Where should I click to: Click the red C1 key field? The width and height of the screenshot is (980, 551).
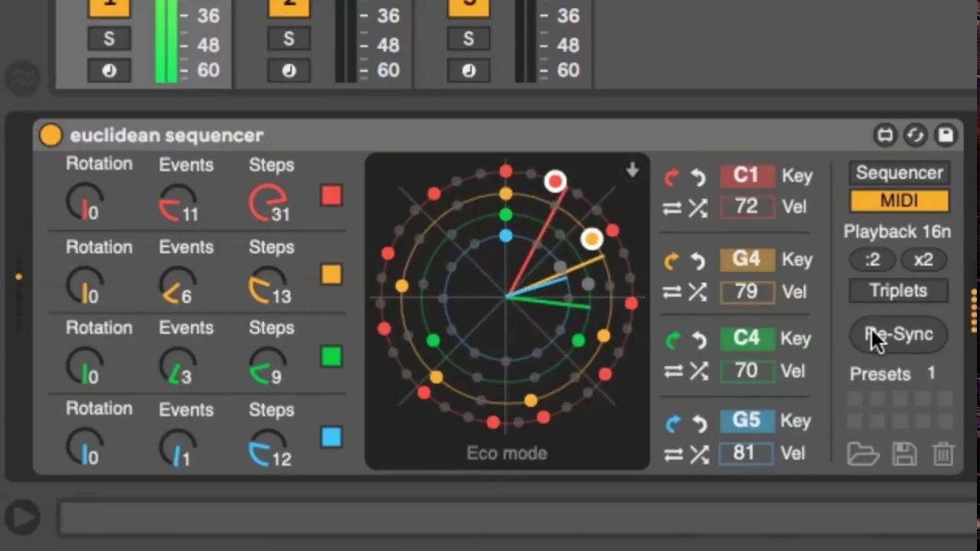(x=746, y=175)
